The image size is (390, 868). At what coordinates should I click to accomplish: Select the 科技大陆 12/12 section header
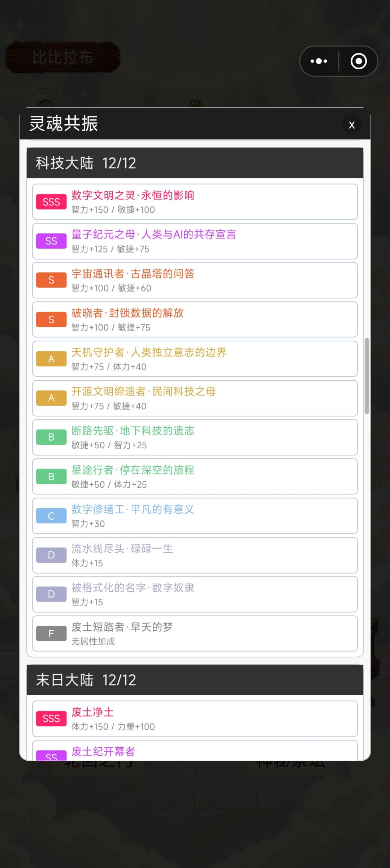pyautogui.click(x=195, y=163)
